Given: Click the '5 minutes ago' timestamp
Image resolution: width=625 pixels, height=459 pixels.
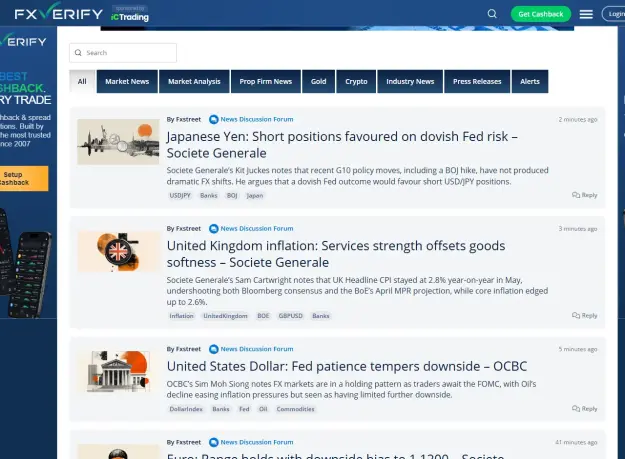Looking at the screenshot, I should pyautogui.click(x=578, y=349).
